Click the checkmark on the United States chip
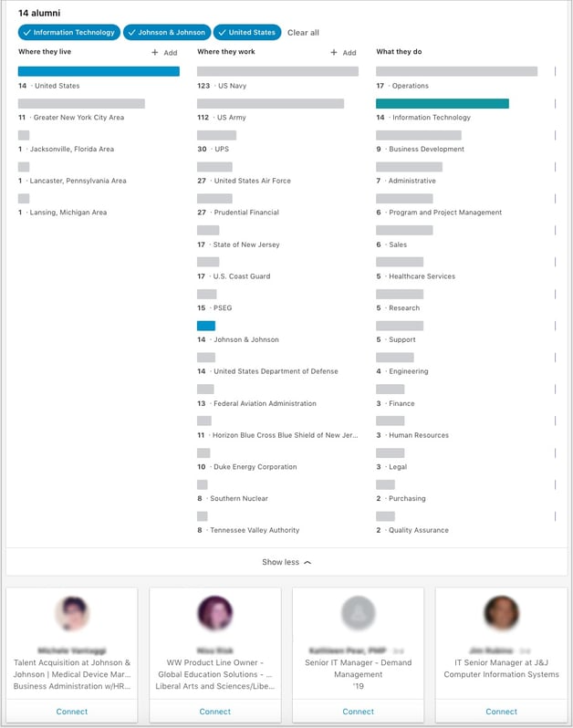 click(222, 33)
